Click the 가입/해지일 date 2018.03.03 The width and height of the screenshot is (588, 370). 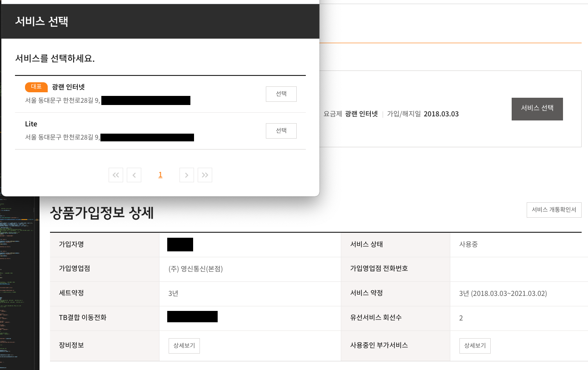pyautogui.click(x=441, y=114)
